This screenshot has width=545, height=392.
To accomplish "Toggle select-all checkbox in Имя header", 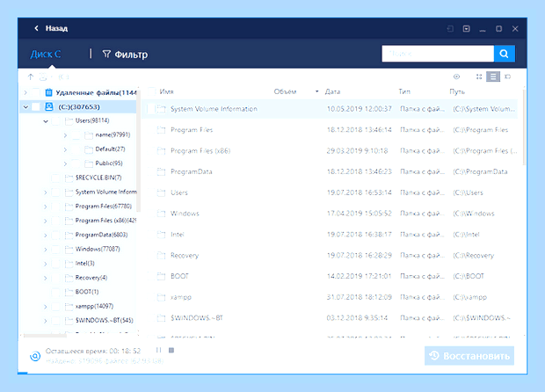I will [151, 91].
